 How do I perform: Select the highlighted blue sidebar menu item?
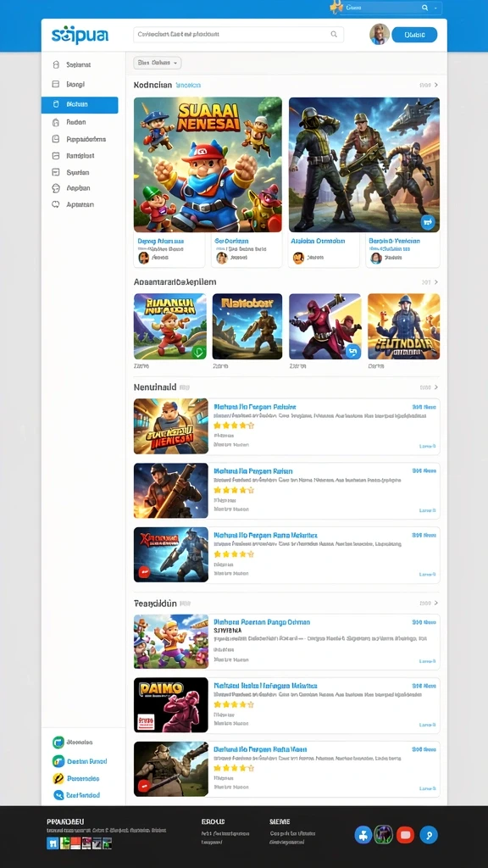pyautogui.click(x=80, y=104)
